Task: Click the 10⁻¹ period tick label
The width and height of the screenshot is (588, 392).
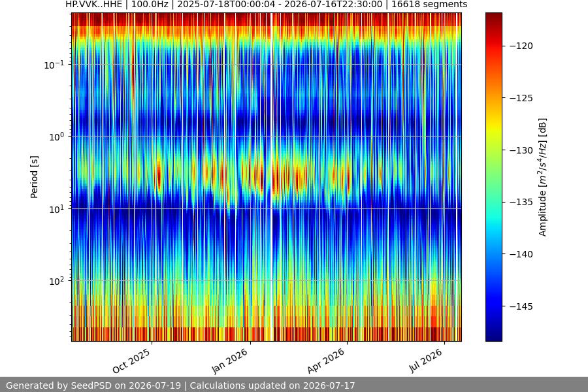Action: [x=54, y=65]
